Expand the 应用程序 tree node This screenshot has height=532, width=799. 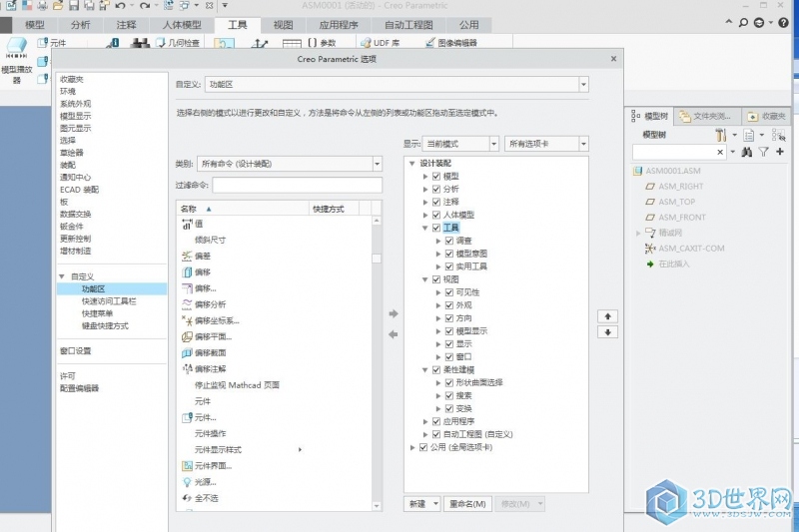(425, 421)
